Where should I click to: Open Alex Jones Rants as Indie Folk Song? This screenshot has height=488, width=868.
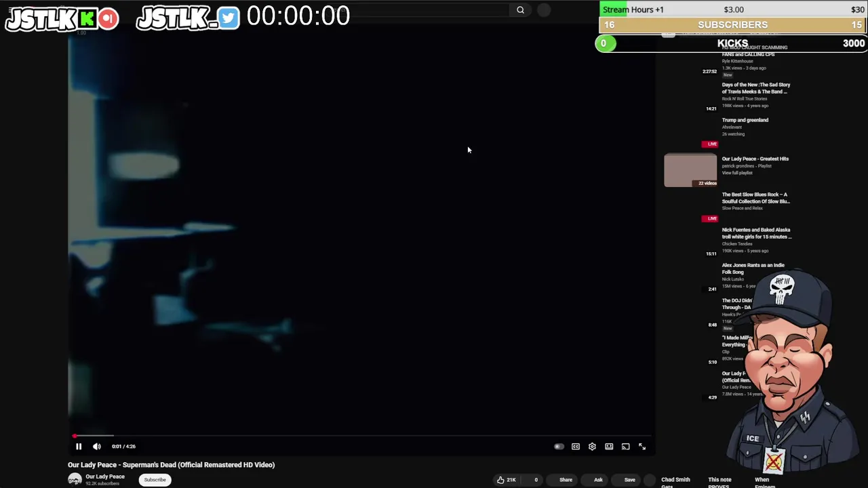753,268
